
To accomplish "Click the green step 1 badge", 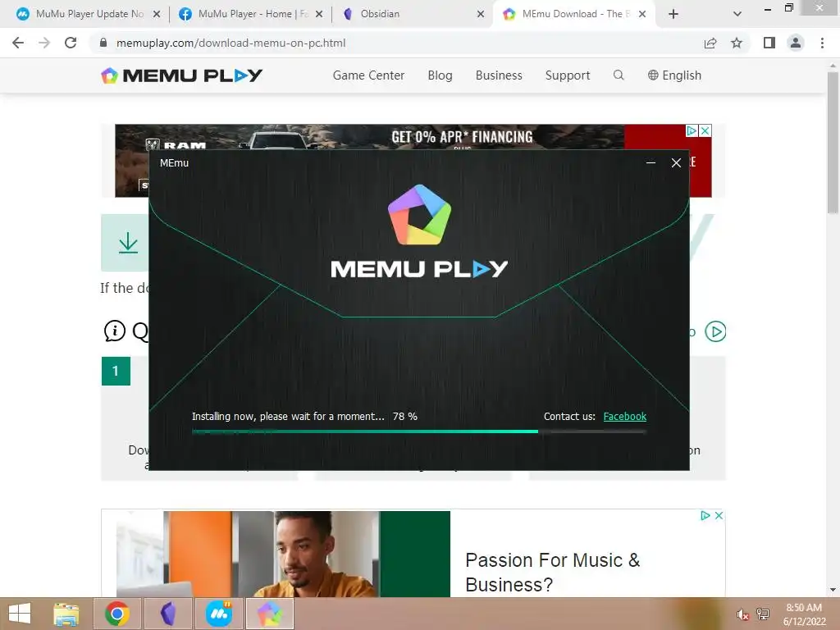I will coord(116,371).
